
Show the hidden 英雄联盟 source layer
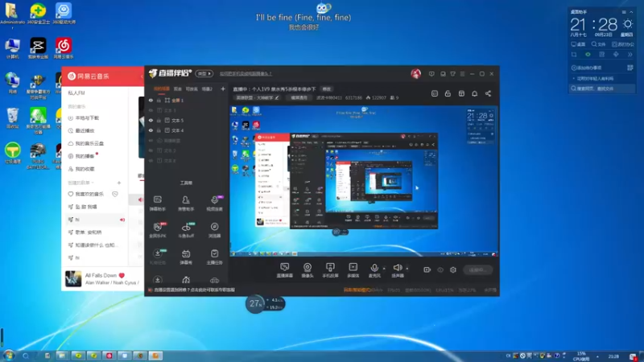pos(151,140)
